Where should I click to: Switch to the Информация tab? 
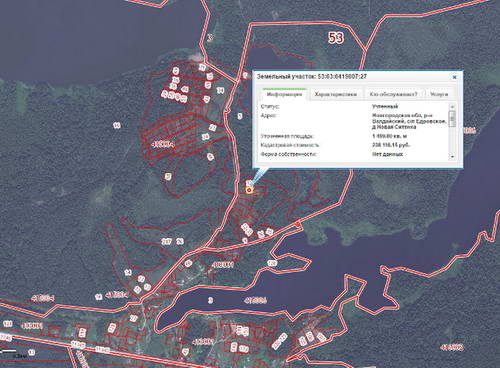click(284, 94)
